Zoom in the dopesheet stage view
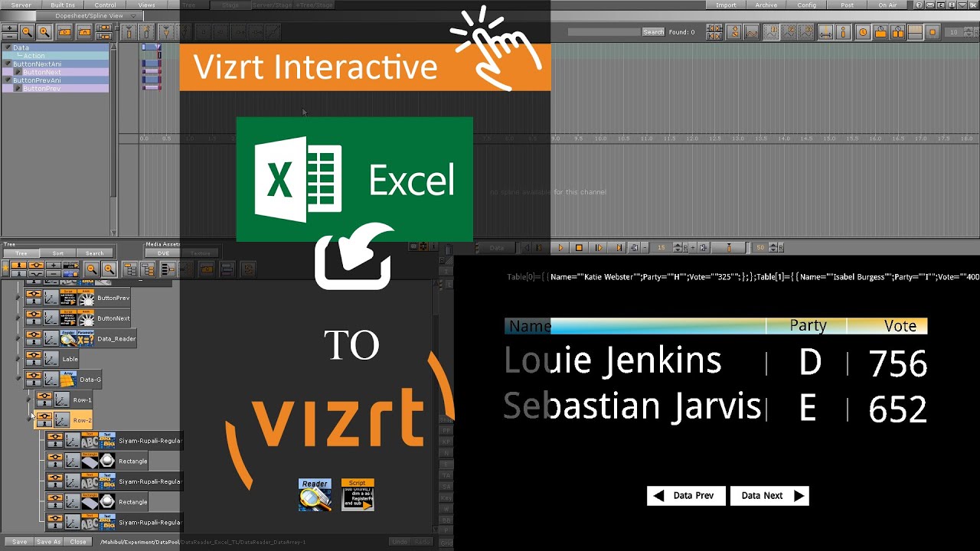980x551 pixels. click(44, 32)
